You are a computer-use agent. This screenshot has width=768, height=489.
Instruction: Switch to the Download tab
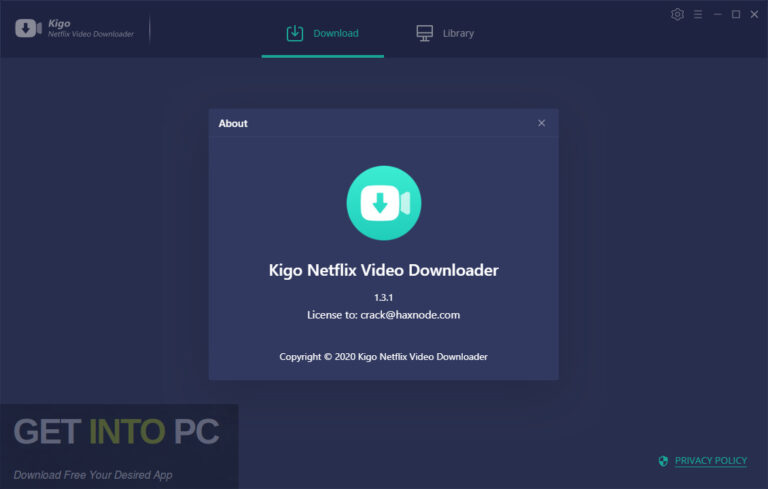[x=323, y=33]
